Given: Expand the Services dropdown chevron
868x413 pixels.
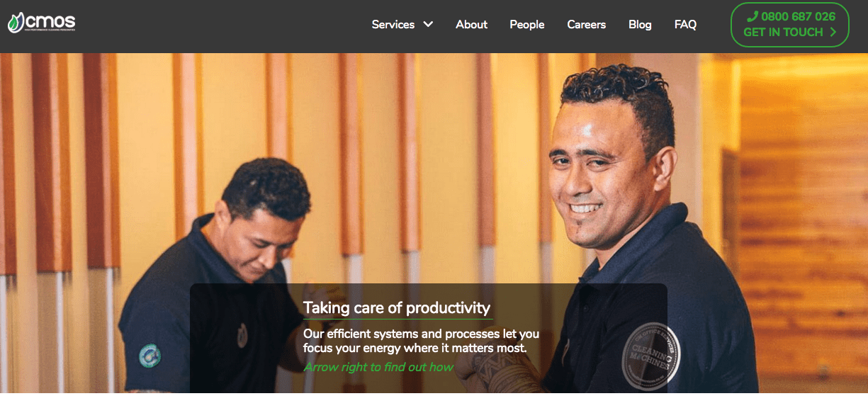Looking at the screenshot, I should (428, 24).
